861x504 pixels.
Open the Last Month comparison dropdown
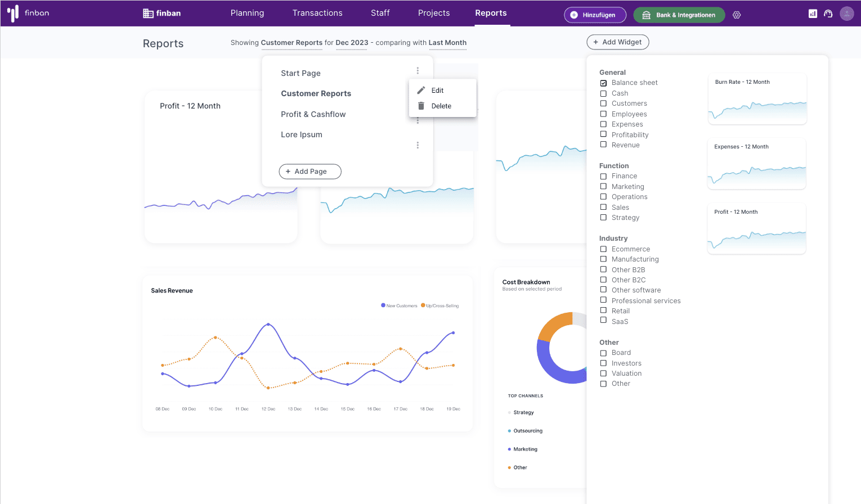[x=447, y=43]
